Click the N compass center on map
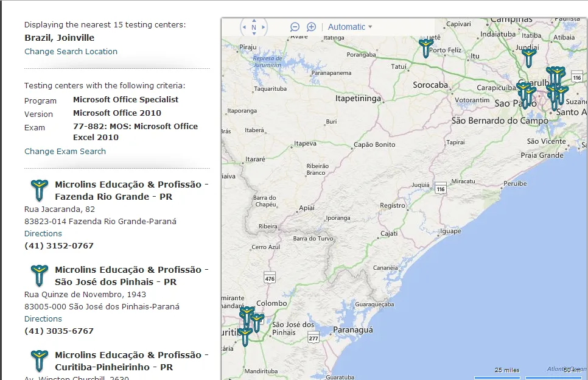The width and height of the screenshot is (588, 380). pos(254,27)
